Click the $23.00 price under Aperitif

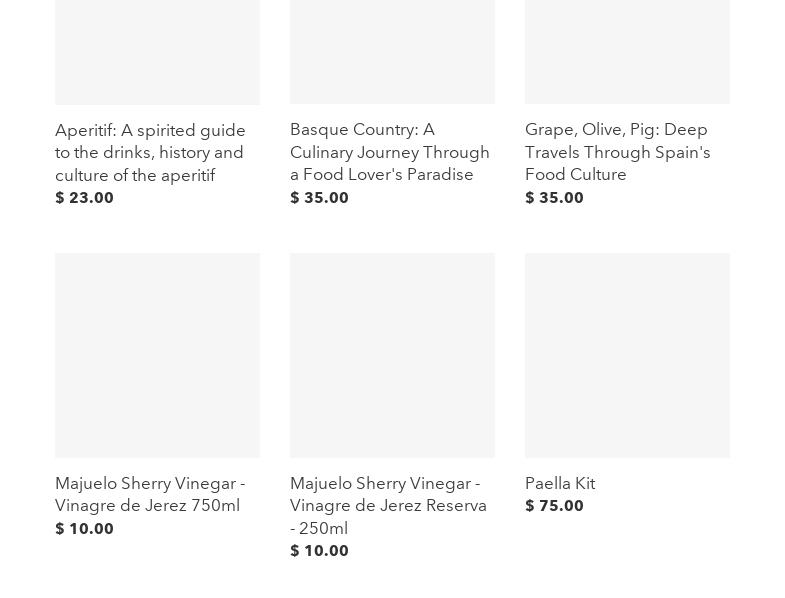85,198
